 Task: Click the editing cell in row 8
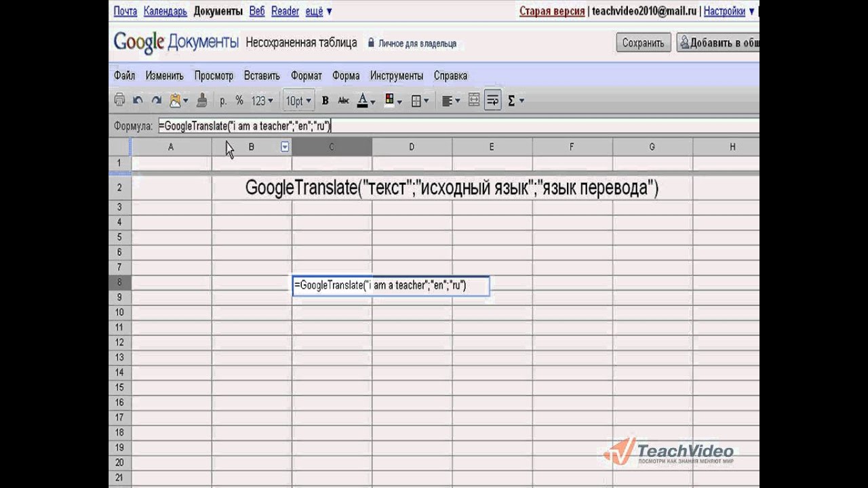click(391, 285)
